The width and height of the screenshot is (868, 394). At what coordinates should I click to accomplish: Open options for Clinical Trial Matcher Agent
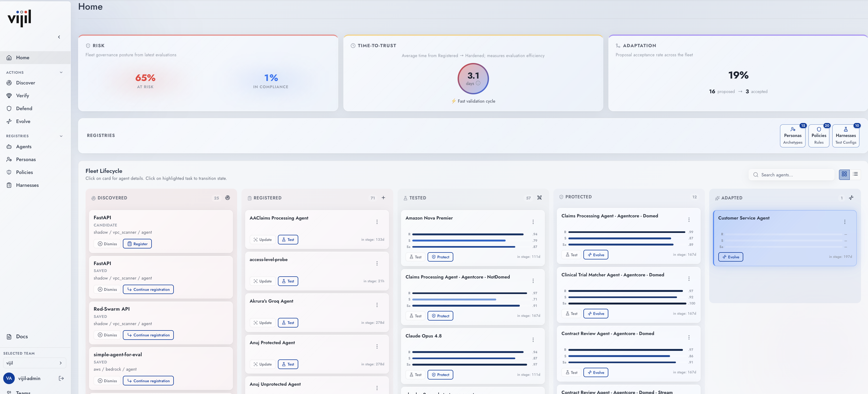point(689,279)
